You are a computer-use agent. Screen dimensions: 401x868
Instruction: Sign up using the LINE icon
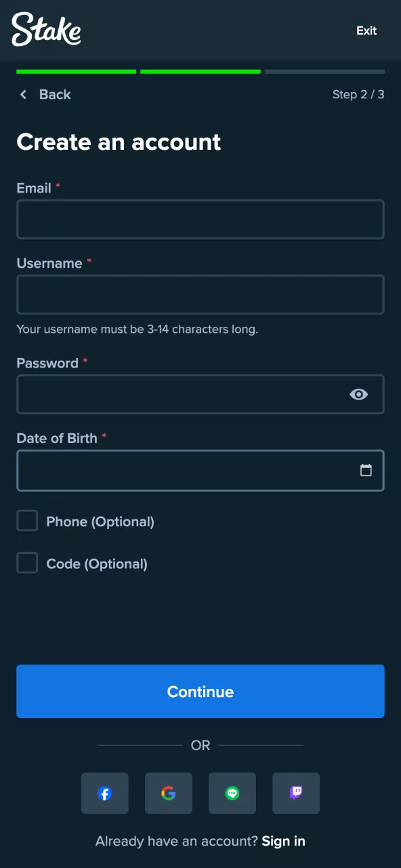point(232,793)
